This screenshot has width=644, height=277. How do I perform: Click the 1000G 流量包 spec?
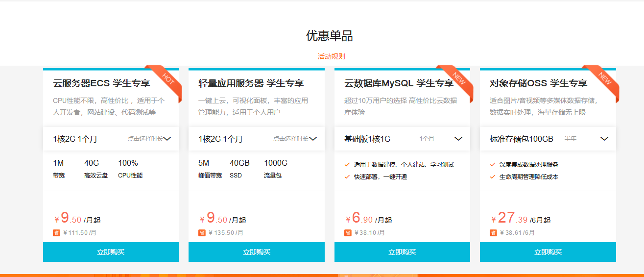pos(276,169)
